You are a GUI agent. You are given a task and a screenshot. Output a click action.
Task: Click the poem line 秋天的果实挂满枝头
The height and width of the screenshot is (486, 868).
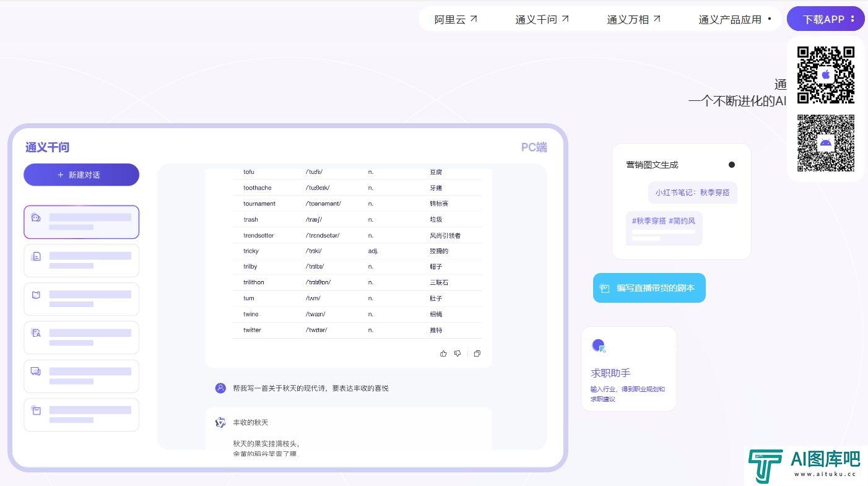click(x=266, y=443)
